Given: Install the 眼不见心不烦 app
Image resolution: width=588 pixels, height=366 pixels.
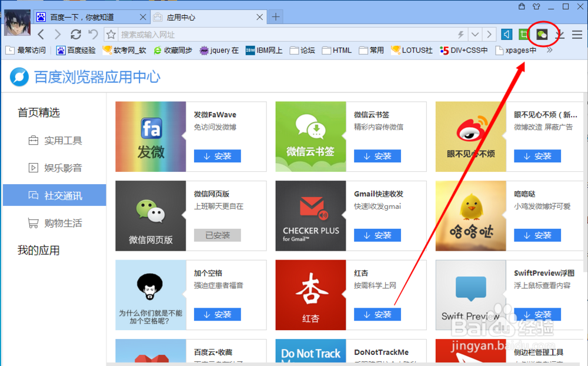Looking at the screenshot, I should (537, 156).
